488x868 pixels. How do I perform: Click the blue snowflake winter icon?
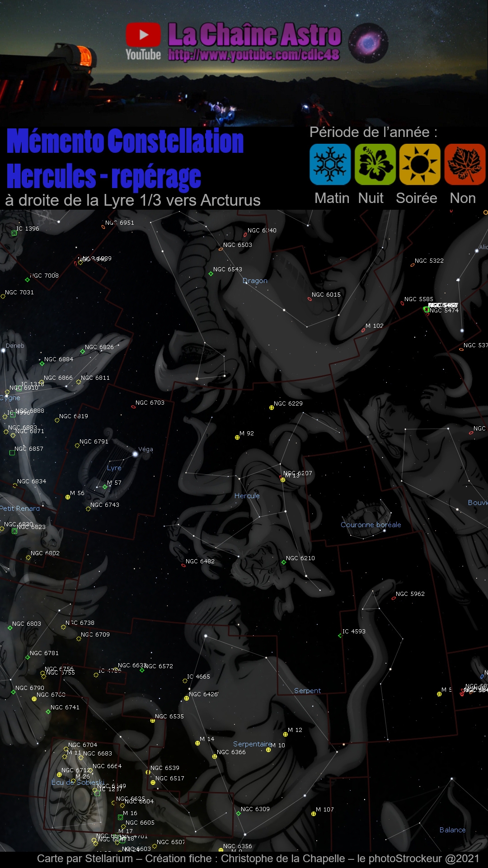pos(330,164)
